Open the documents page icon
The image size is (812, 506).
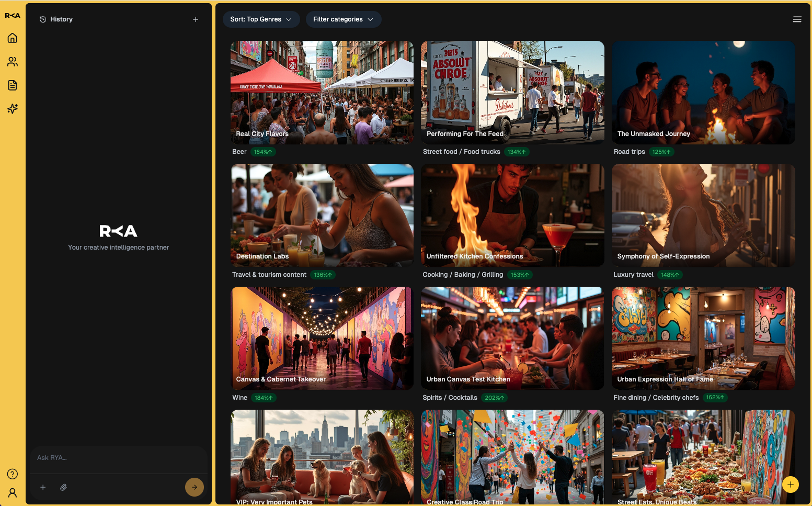13,85
